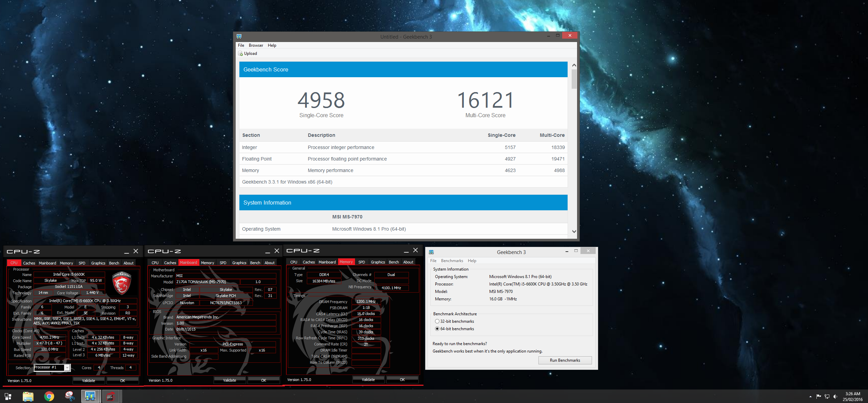Click the Z170A TOMAHAWK (MS-7970) model field
The width and height of the screenshot is (868, 403).
[208, 282]
